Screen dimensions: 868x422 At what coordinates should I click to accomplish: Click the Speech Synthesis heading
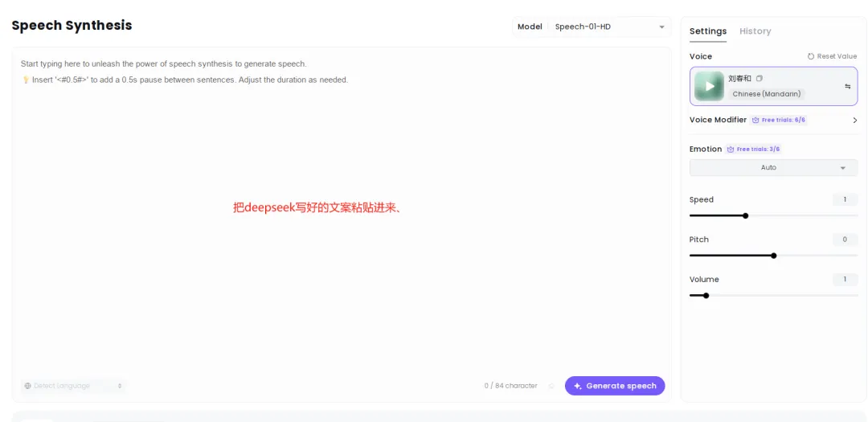[72, 26]
